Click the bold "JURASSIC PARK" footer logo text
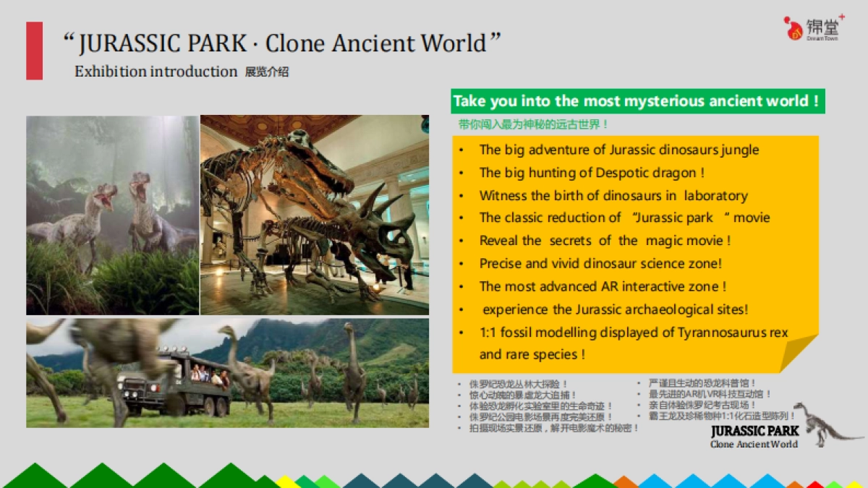 tap(754, 431)
